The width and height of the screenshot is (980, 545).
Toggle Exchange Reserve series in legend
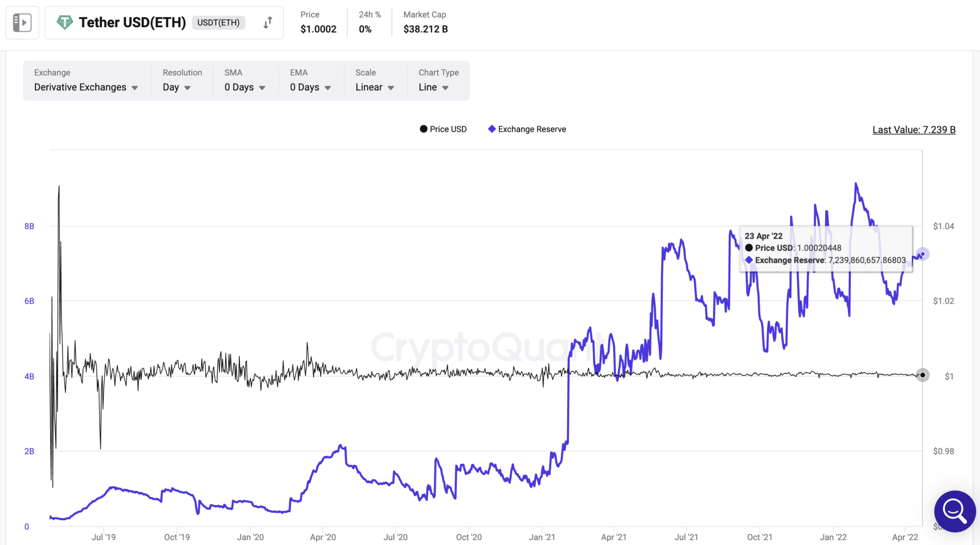point(527,129)
